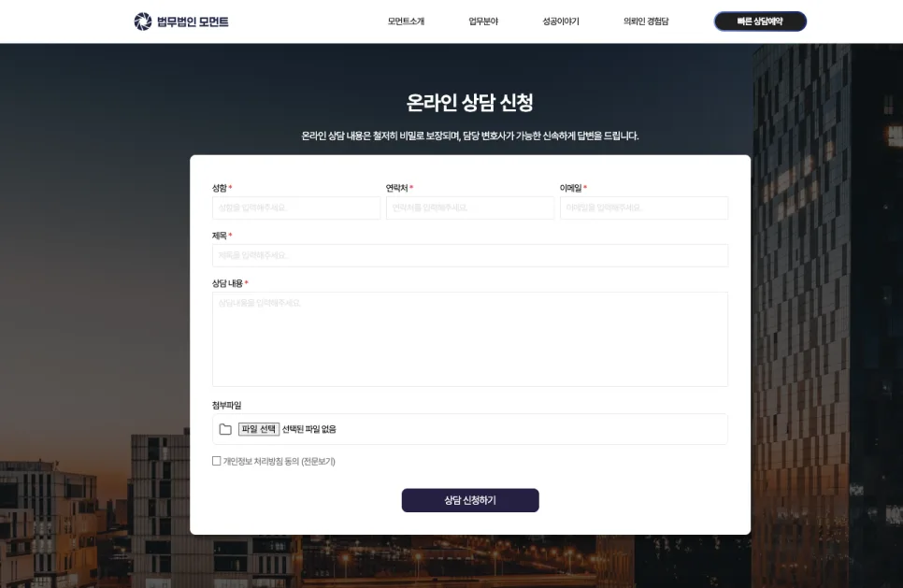Focus the 이메일 email input field
The image size is (903, 588).
[644, 208]
